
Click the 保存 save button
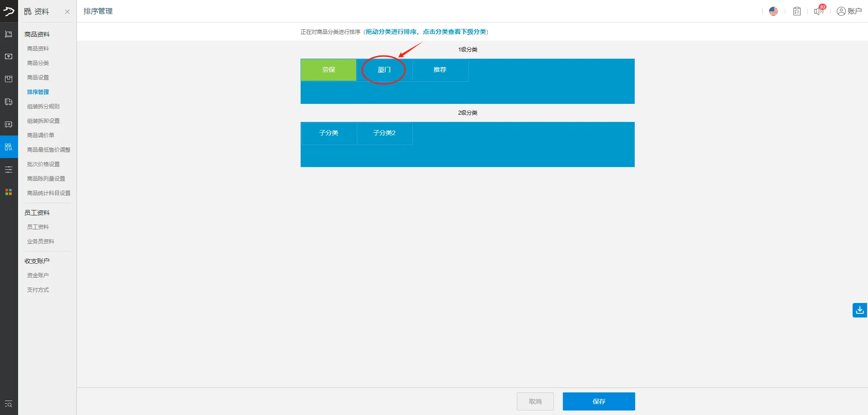pos(599,401)
